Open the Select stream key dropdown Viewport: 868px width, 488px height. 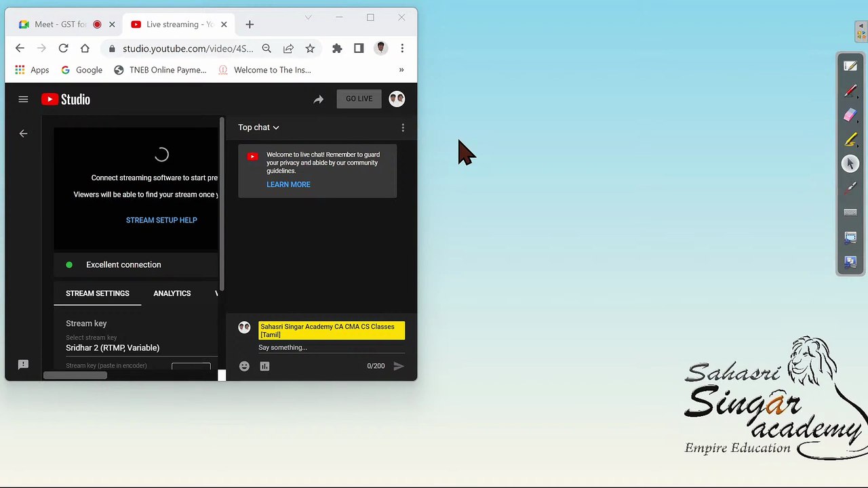[x=141, y=344]
